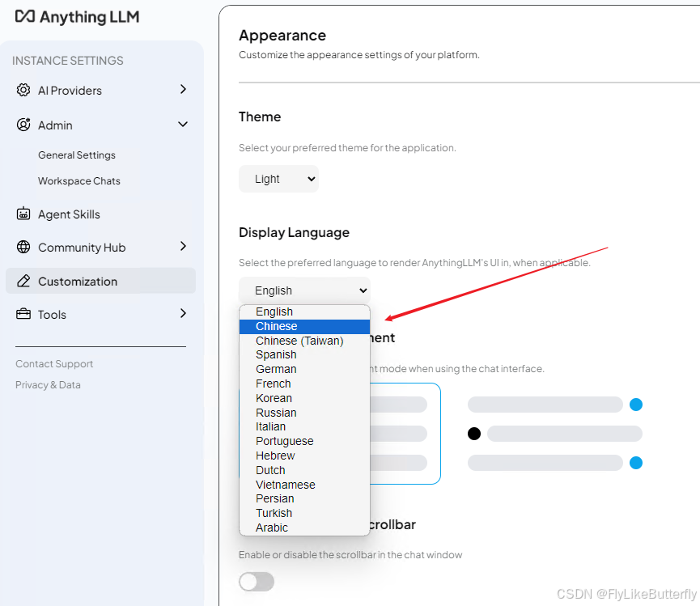The width and height of the screenshot is (700, 606).
Task: Click 'Enable or disable the scrollbar' description
Action: (x=350, y=555)
